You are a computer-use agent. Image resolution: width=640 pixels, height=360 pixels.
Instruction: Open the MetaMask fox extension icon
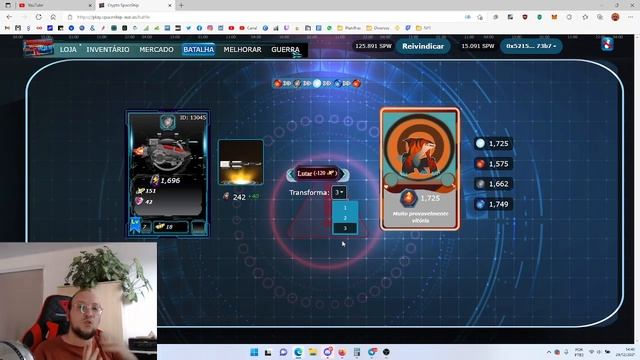(x=554, y=17)
